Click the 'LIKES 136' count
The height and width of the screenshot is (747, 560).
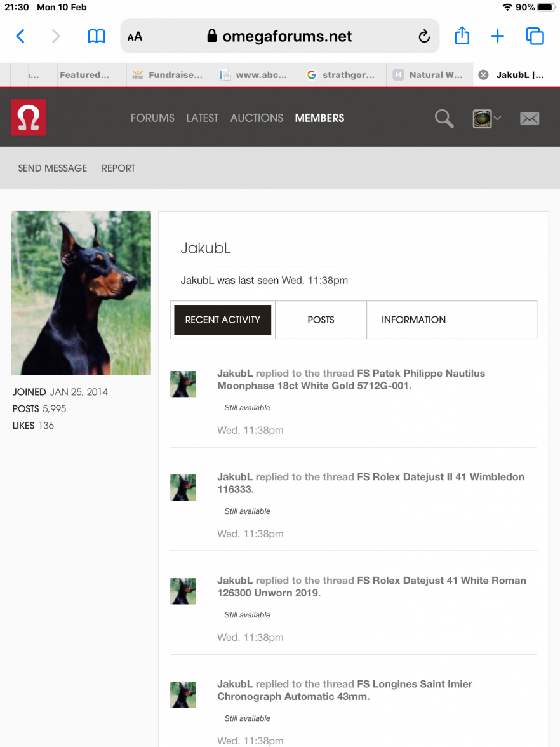[33, 425]
